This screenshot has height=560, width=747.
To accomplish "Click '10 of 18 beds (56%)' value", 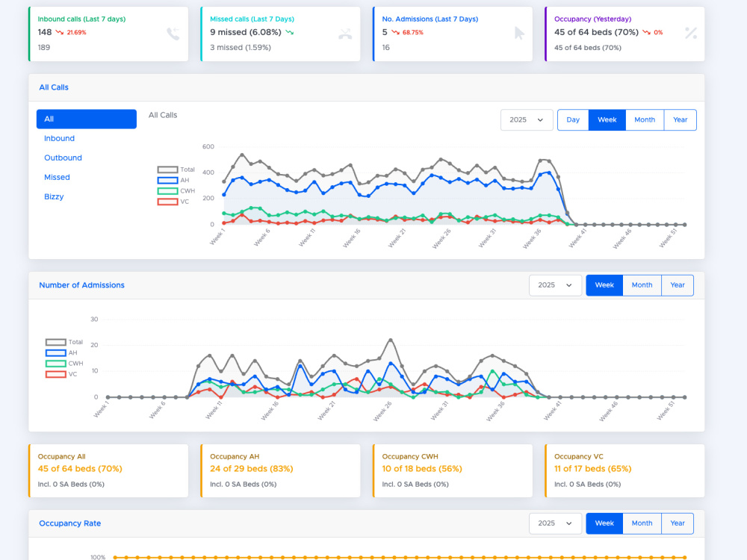I will point(422,469).
